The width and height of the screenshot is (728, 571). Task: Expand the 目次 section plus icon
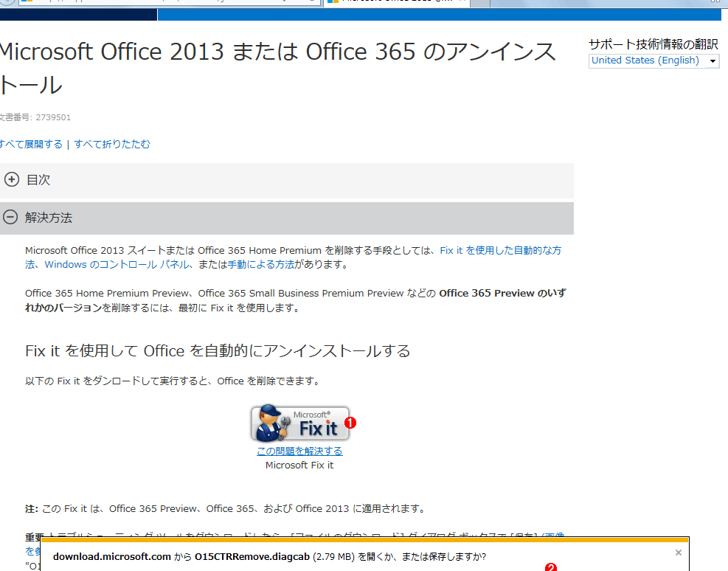click(11, 179)
